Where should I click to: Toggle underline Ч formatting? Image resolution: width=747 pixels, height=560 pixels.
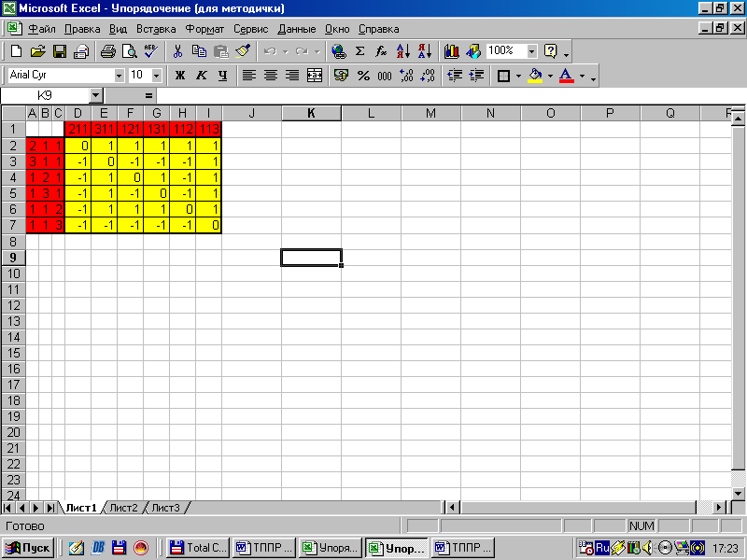click(x=222, y=76)
